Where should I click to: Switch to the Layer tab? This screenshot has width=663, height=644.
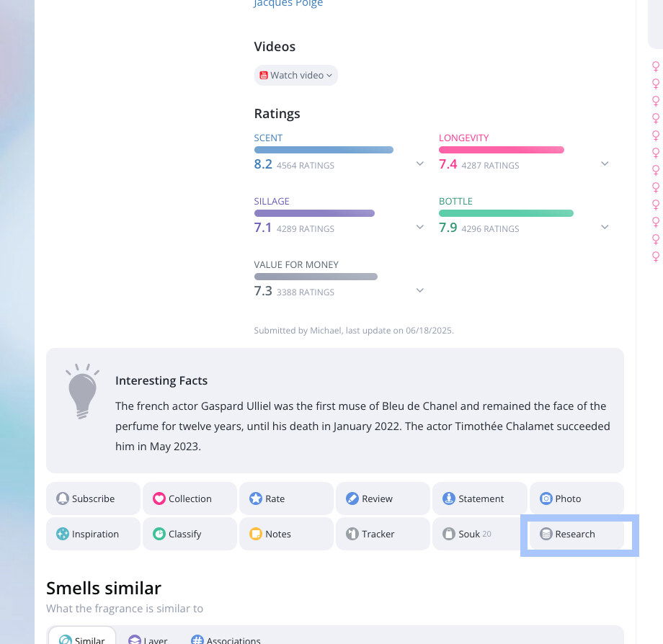tap(148, 640)
